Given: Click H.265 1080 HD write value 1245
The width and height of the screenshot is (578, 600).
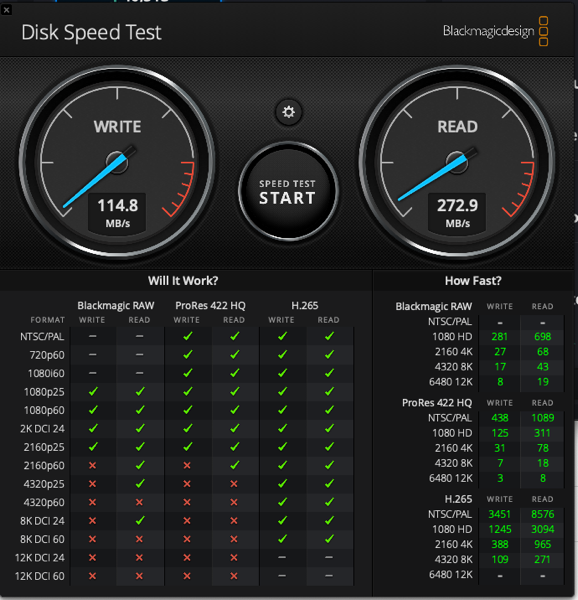Looking at the screenshot, I should pos(500,530).
